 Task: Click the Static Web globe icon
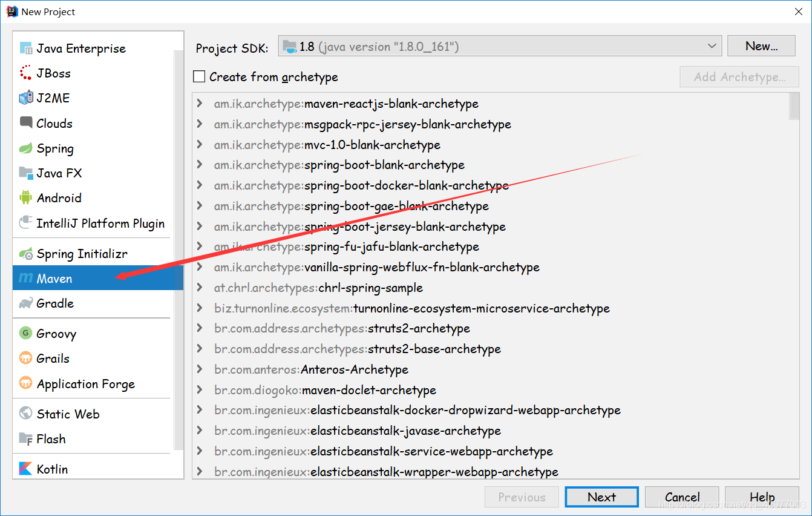pyautogui.click(x=25, y=414)
